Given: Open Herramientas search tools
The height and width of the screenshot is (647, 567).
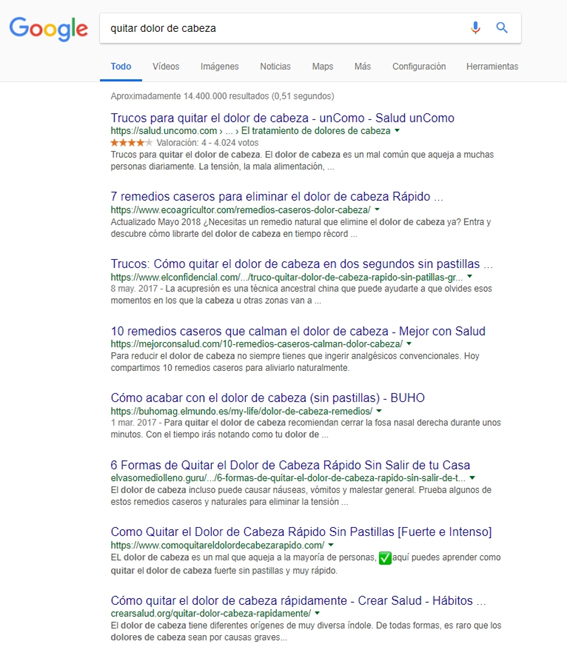Looking at the screenshot, I should [x=492, y=66].
